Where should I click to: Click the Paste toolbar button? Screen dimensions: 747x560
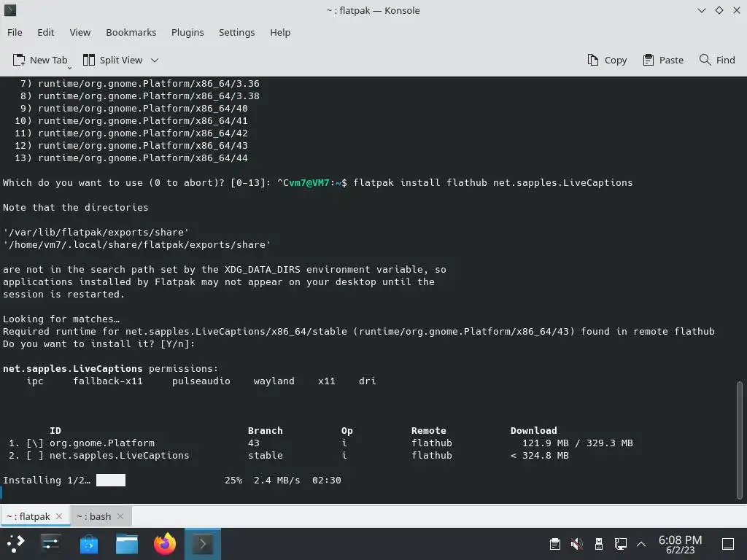point(663,60)
